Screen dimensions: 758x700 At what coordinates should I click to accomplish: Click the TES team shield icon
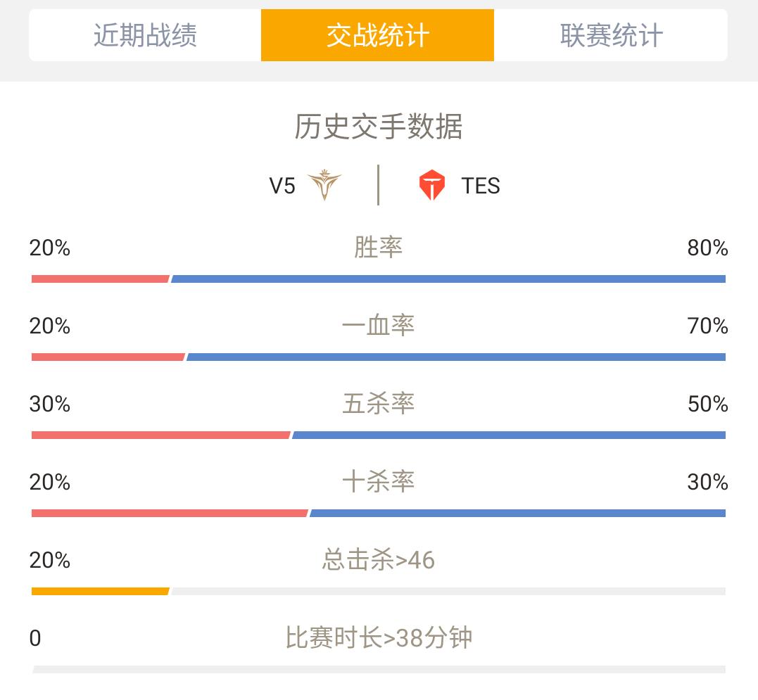(x=431, y=185)
